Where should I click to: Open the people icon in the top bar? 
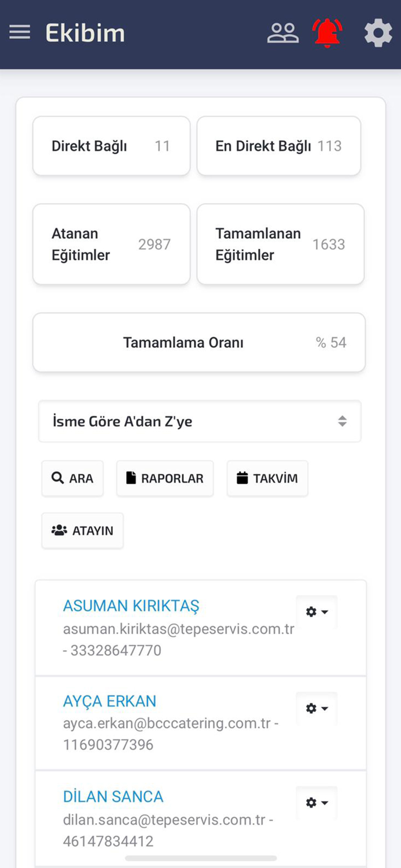point(283,32)
